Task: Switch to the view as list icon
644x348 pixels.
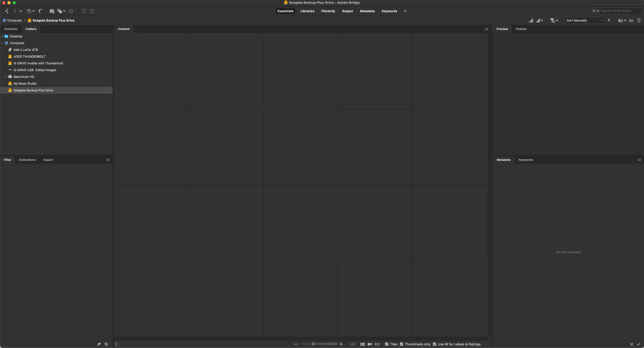Action: click(x=377, y=344)
